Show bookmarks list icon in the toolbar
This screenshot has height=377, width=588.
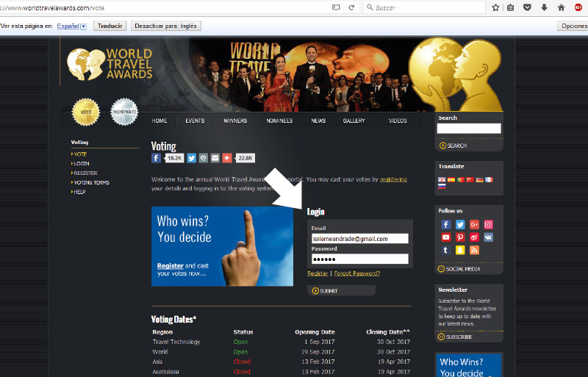[510, 7]
